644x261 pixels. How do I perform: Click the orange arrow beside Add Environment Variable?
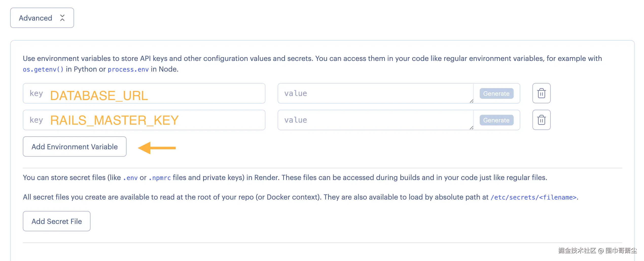tap(157, 148)
